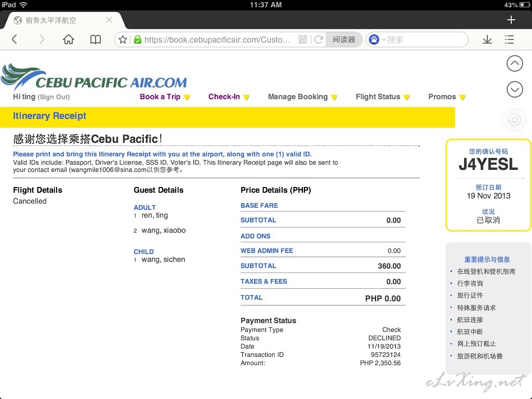Viewport: 532px width, 399px height.
Task: Add a new tab with plus icon
Action: [x=511, y=20]
